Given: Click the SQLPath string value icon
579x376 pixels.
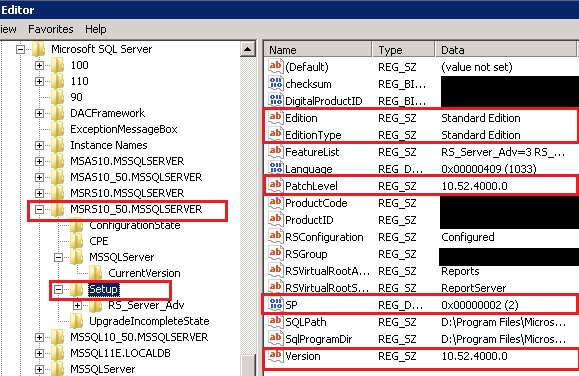Looking at the screenshot, I should (275, 321).
